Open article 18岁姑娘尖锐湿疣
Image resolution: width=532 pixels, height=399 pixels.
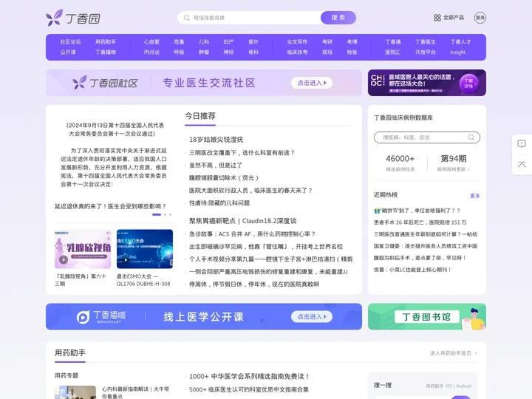216,140
